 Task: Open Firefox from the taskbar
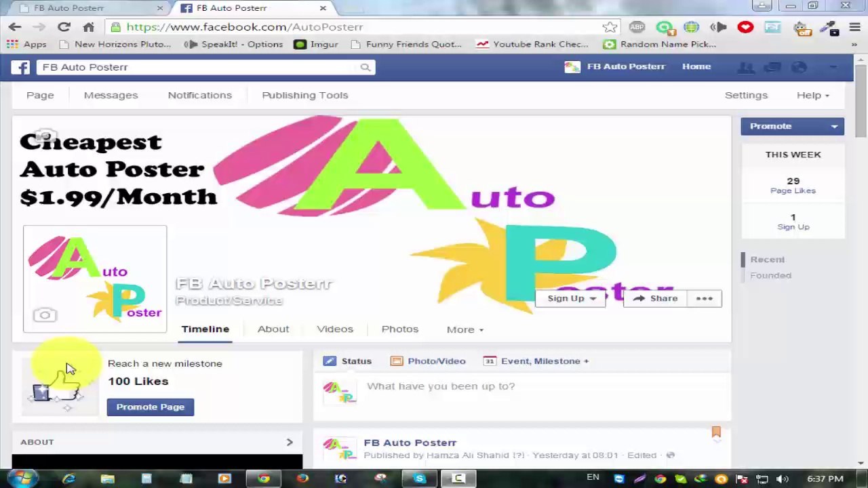pos(302,479)
